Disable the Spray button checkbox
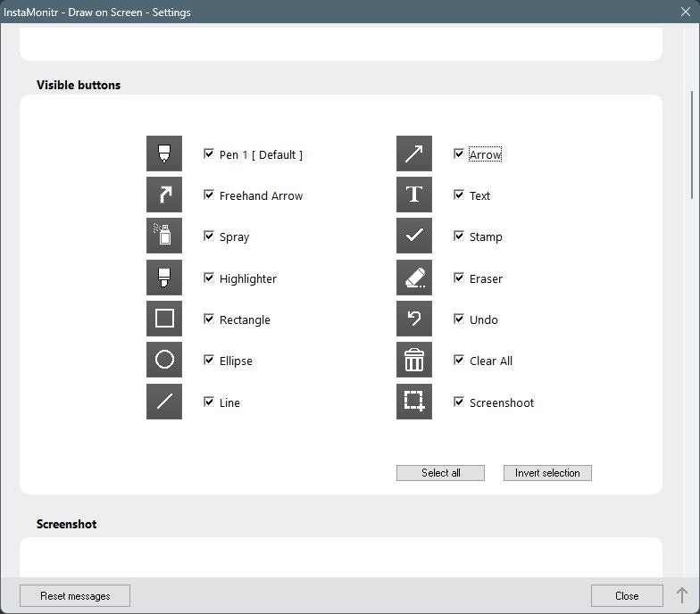The height and width of the screenshot is (614, 700). pos(209,236)
